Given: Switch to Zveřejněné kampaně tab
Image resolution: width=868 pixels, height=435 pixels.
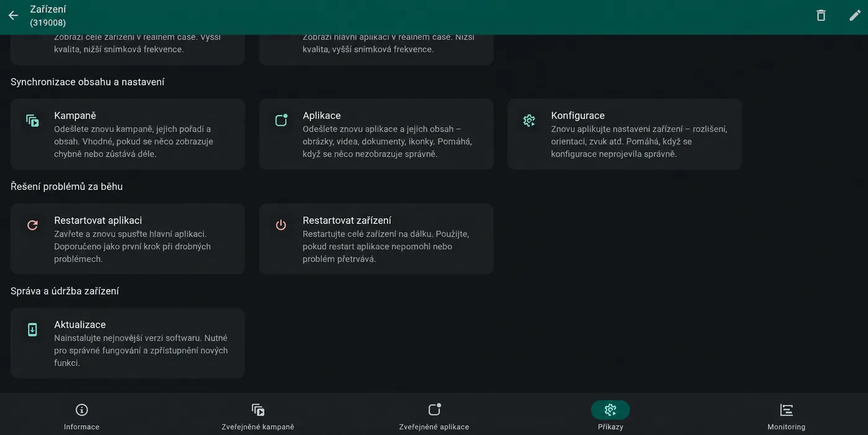Looking at the screenshot, I should click(x=258, y=416).
